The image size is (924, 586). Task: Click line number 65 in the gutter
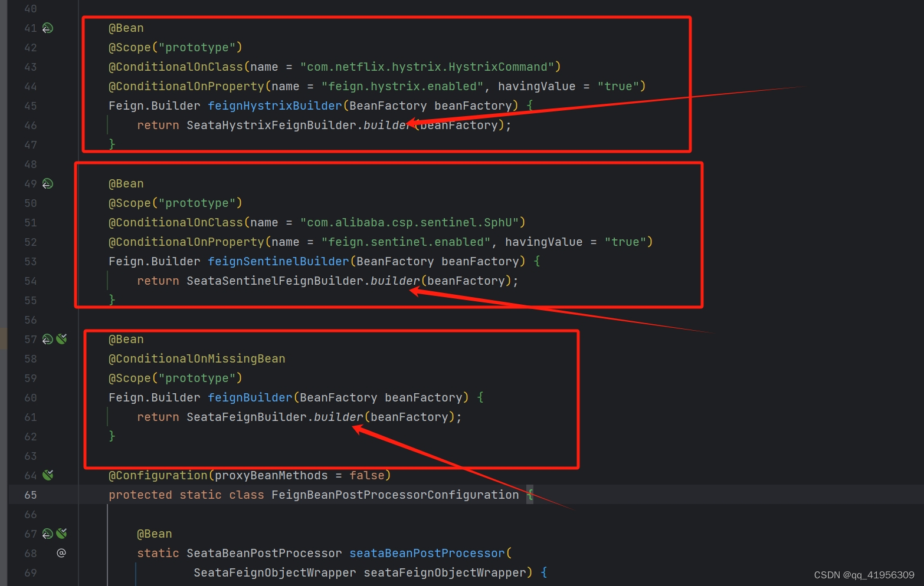coord(31,495)
